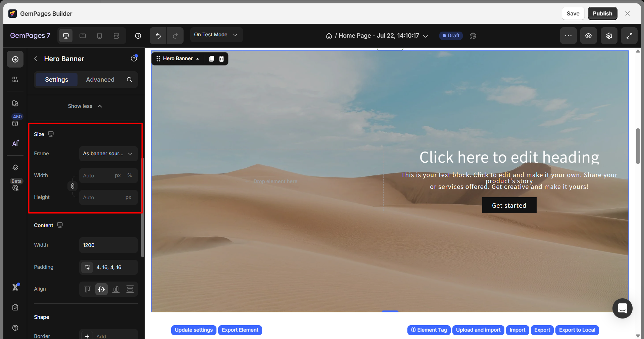
Task: Click the canvas vertical scrollbar thumb
Action: point(638,146)
